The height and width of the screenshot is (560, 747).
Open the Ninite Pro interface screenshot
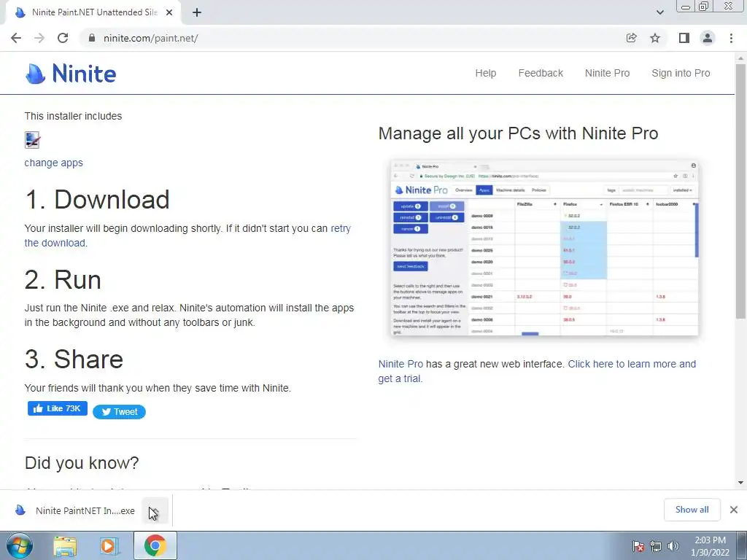coord(544,248)
